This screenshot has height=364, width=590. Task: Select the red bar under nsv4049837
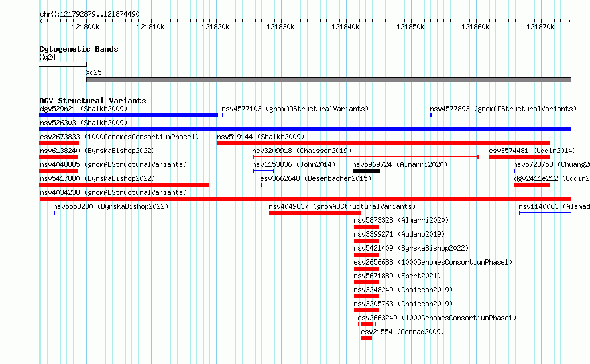point(315,213)
